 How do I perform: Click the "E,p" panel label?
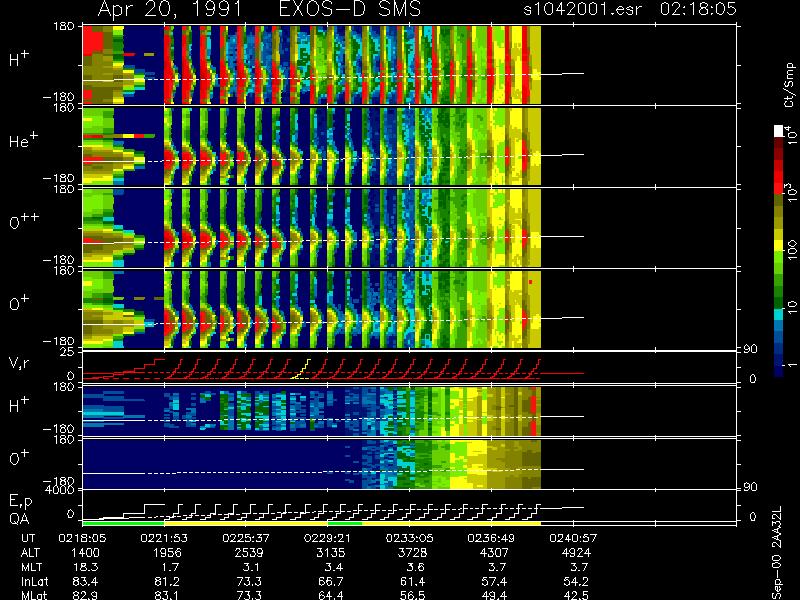(x=20, y=502)
